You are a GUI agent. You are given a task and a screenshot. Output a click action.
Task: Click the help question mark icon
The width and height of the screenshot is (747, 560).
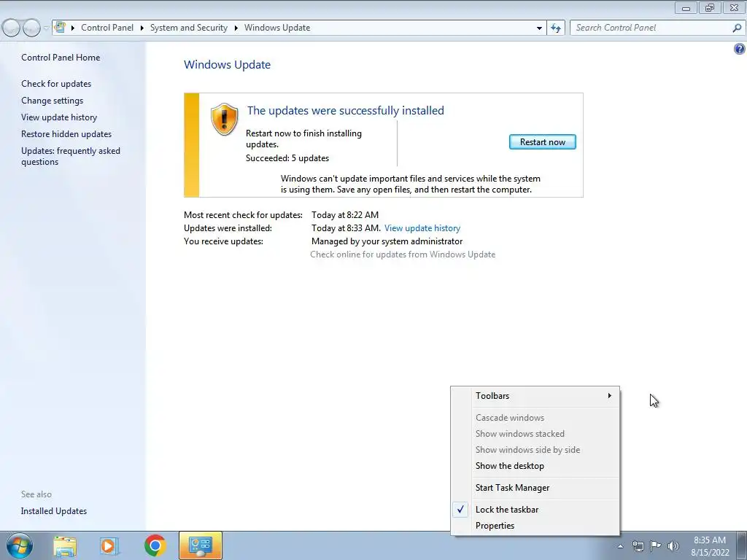(x=740, y=49)
